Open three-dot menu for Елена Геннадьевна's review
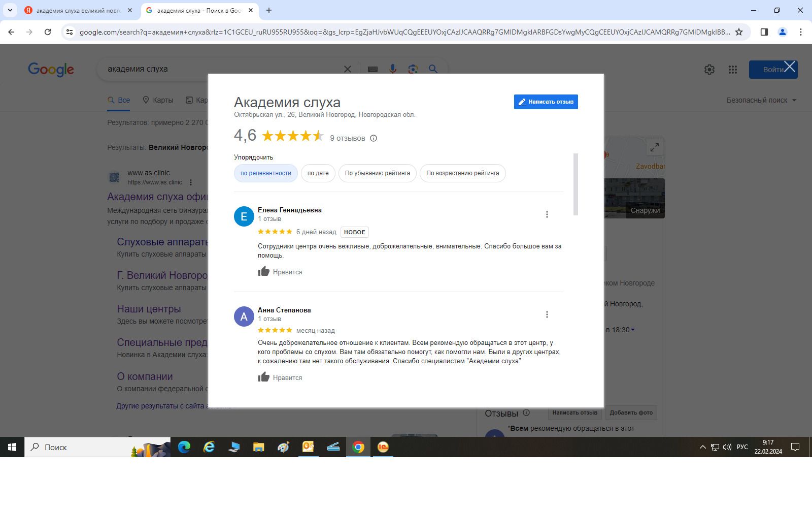The width and height of the screenshot is (812, 508). point(547,214)
